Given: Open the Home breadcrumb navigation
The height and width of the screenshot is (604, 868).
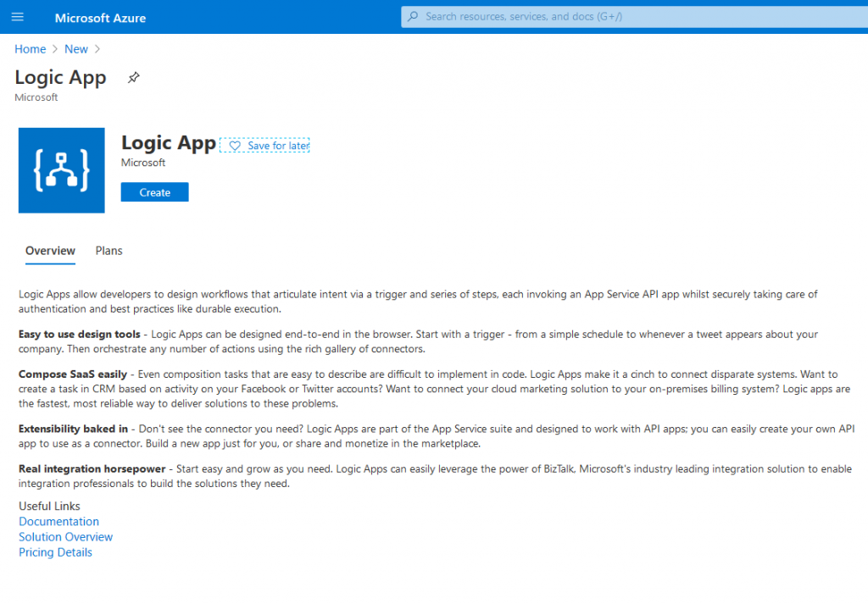Looking at the screenshot, I should [x=30, y=49].
